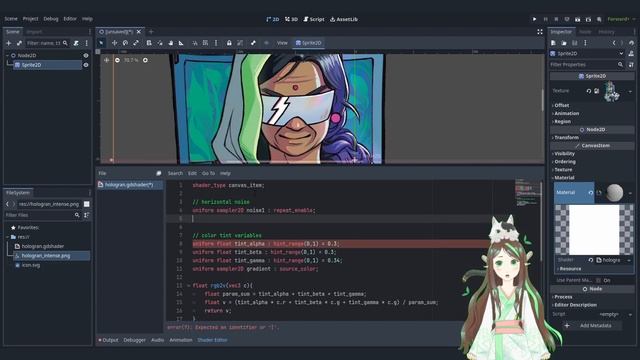Zoom out the 2D viewport
Viewport: 640px width, 360px height.
[117, 60]
